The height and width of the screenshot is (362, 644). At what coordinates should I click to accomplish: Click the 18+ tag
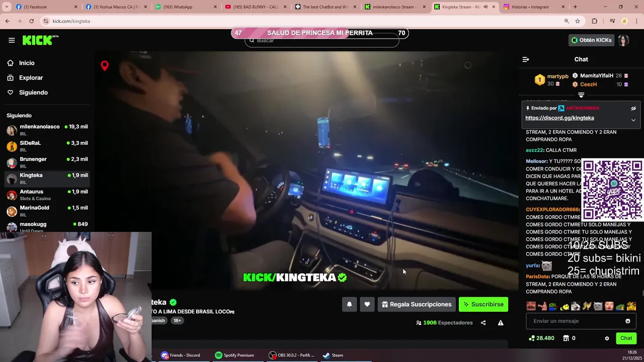coord(177,320)
